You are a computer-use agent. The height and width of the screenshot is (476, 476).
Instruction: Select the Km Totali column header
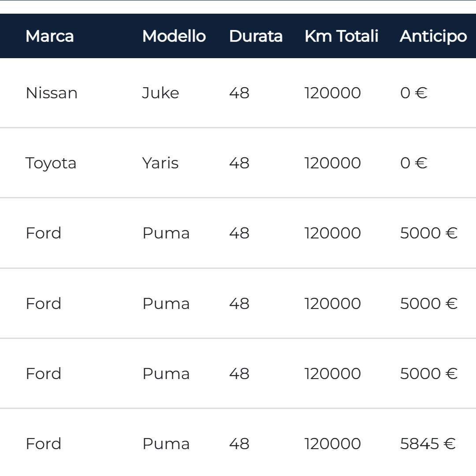click(x=341, y=36)
